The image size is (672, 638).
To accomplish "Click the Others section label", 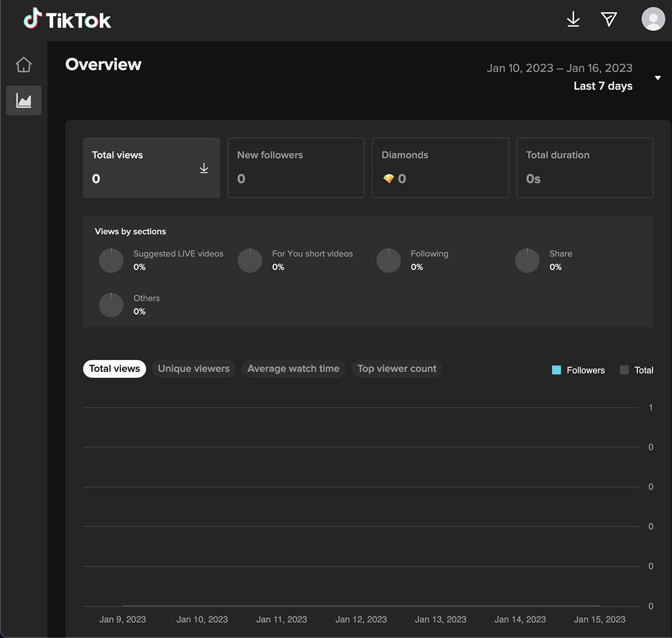I will click(x=147, y=298).
